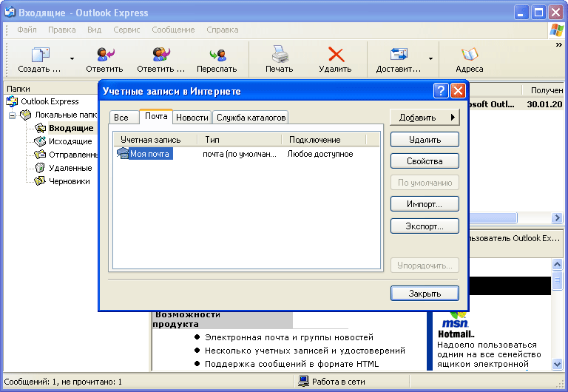Click the Импорт... button
This screenshot has width=568, height=392.
[x=425, y=204]
